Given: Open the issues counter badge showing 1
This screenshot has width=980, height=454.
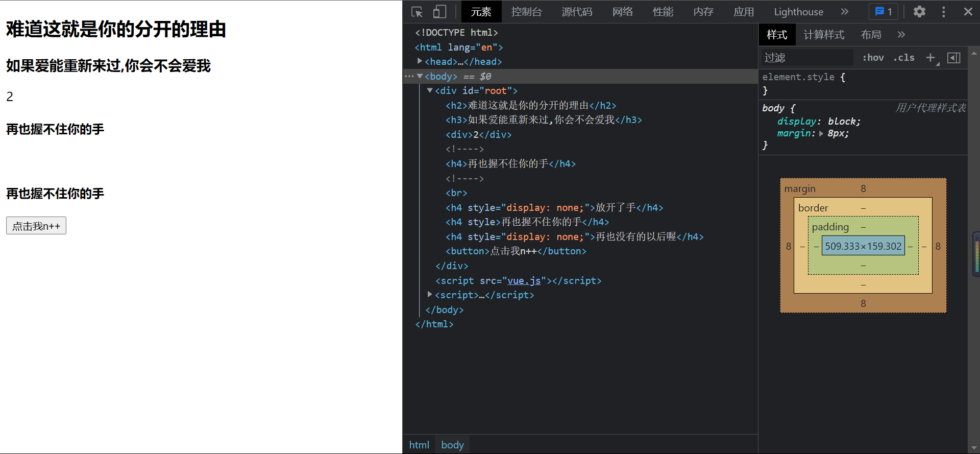Looking at the screenshot, I should click(x=884, y=12).
